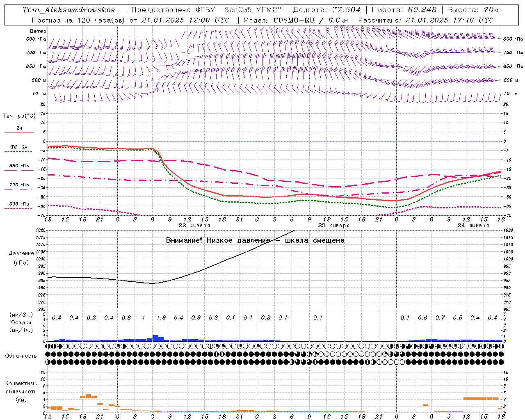Click the Облачность cloudiness label
The height and width of the screenshot is (420, 525).
pyautogui.click(x=21, y=356)
